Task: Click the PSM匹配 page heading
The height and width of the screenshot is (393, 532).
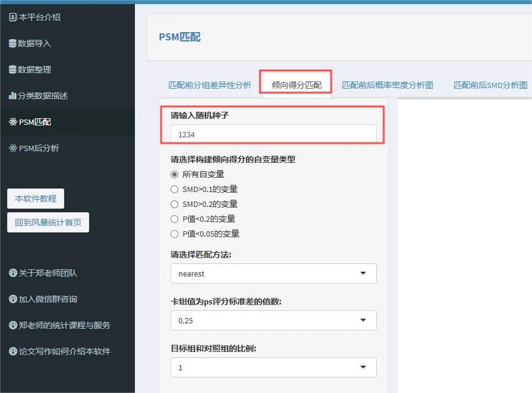Action: click(180, 37)
